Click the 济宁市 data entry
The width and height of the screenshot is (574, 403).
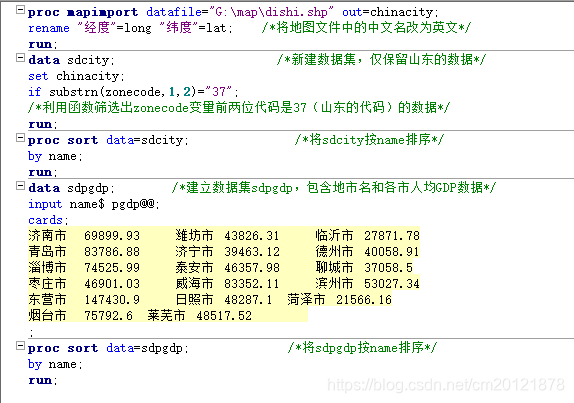[227, 252]
